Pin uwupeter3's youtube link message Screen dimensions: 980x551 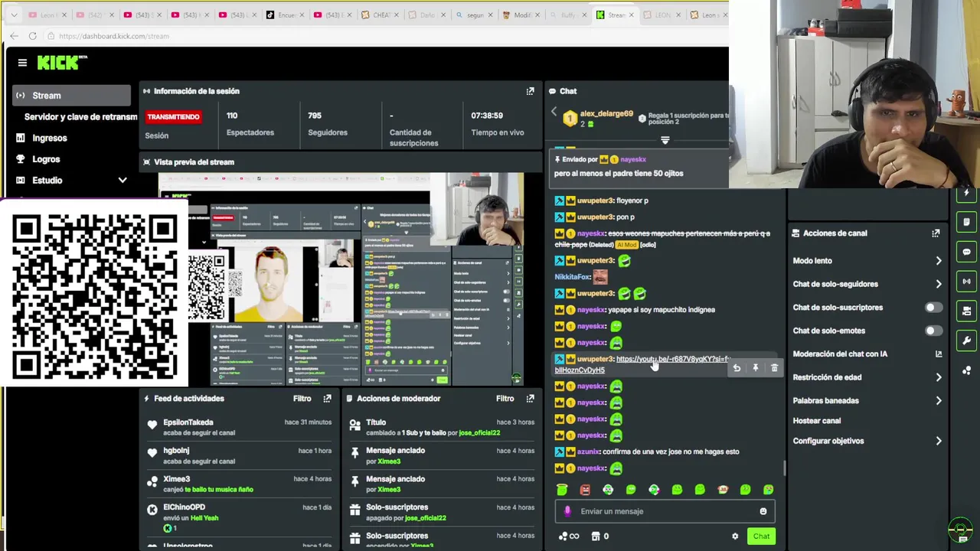pyautogui.click(x=755, y=368)
